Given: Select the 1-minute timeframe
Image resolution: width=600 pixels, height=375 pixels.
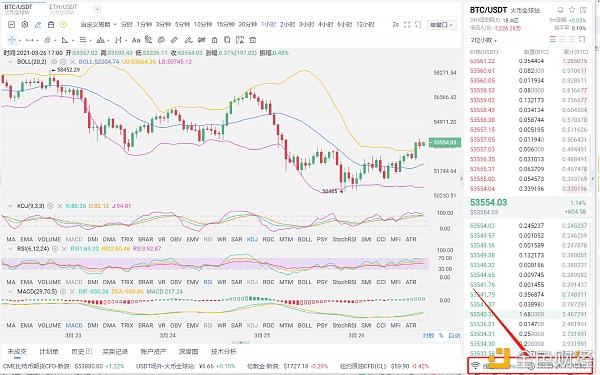Looking at the screenshot, I should (x=144, y=24).
